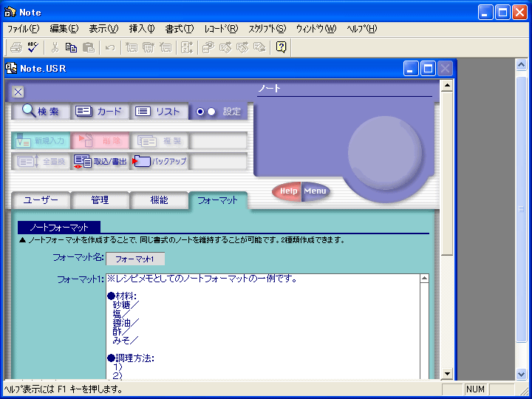
Task: Click the first pencil-arrow toolbar icon after Find
Action: [225, 47]
